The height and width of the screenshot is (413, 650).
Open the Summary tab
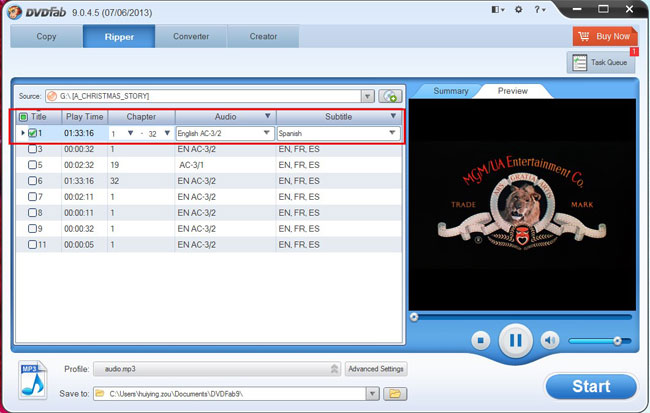coord(451,91)
